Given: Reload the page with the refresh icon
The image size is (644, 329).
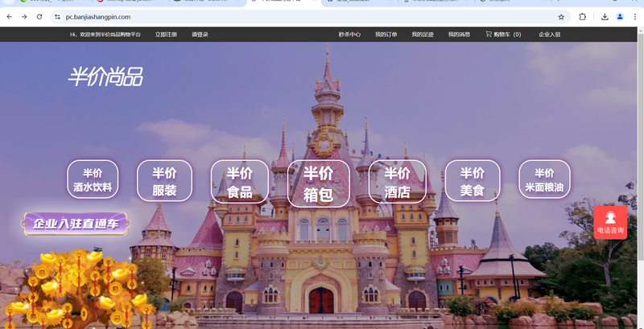Looking at the screenshot, I should pyautogui.click(x=39, y=17).
